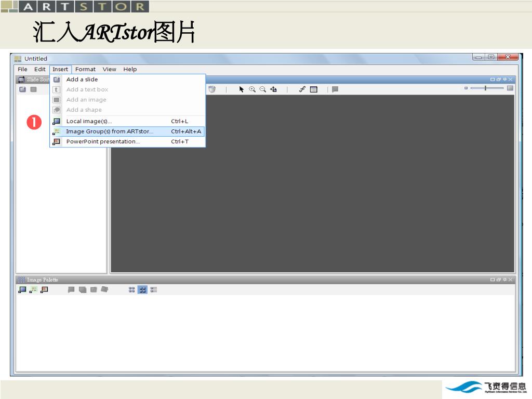532x399 pixels.
Task: Choose Add a slide from Insert menu
Action: coord(128,79)
